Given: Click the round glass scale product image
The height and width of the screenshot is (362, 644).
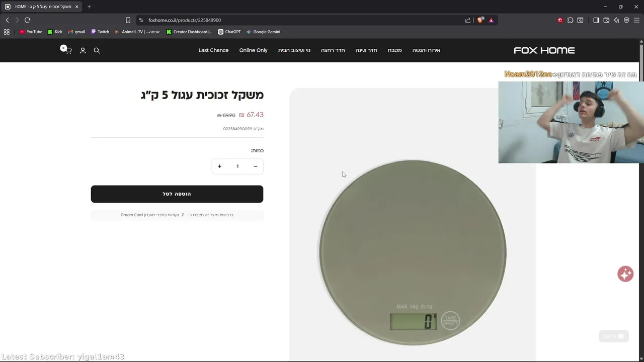Looking at the screenshot, I should tap(413, 252).
